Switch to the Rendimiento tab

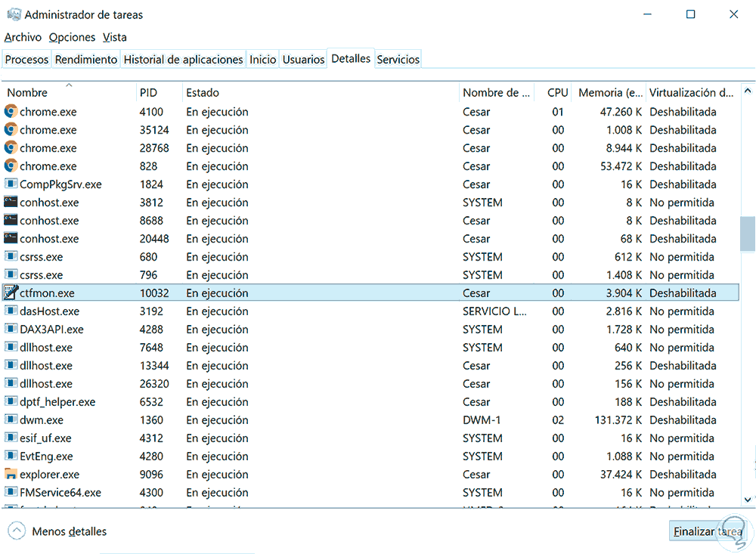pos(86,59)
